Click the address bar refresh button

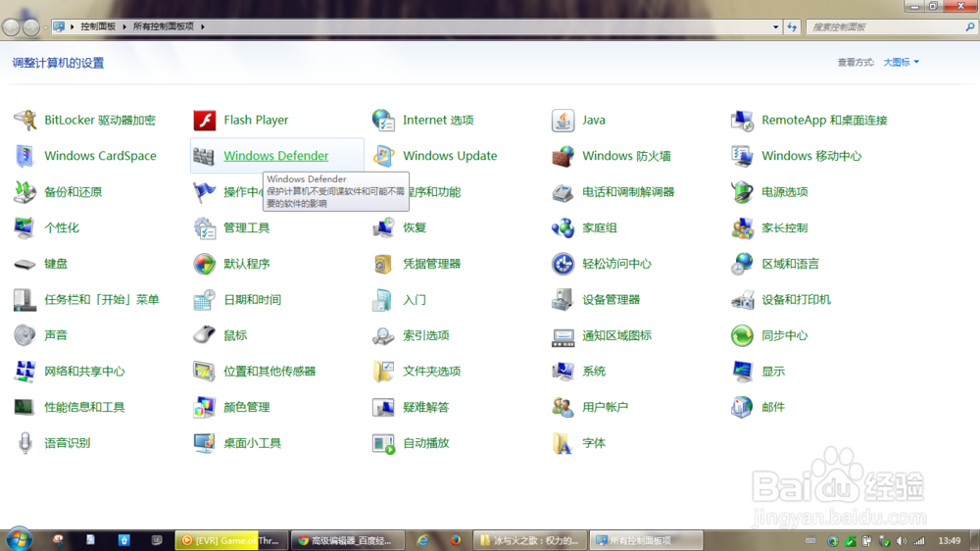coord(792,26)
